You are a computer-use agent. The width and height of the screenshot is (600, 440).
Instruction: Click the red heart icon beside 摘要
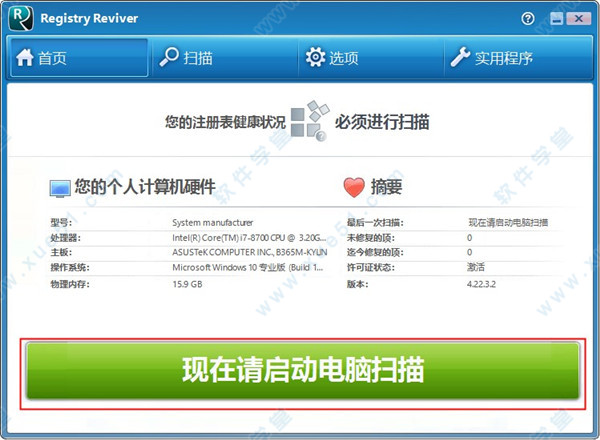point(354,187)
